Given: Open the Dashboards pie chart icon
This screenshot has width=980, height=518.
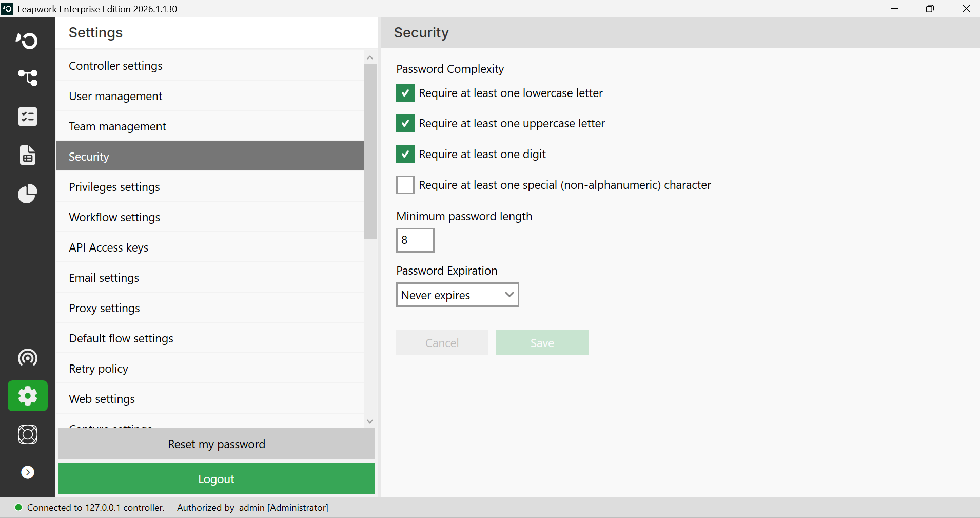Looking at the screenshot, I should (x=27, y=194).
